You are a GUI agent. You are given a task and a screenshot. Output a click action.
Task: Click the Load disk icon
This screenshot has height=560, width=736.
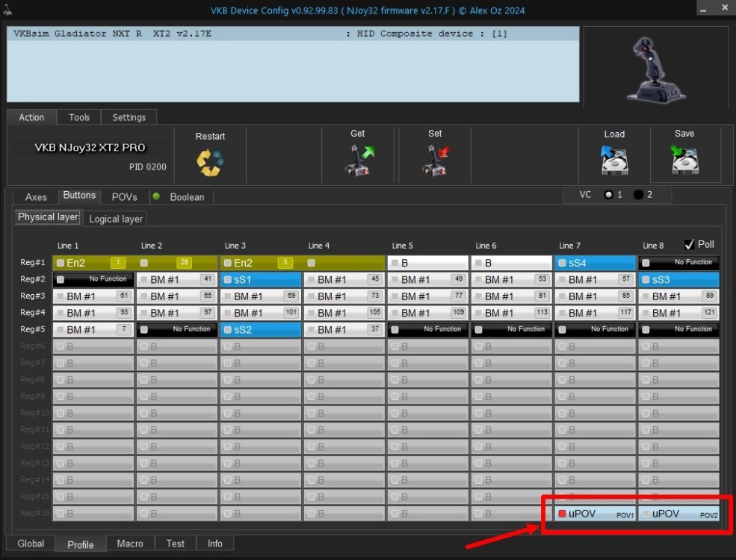pos(614,160)
